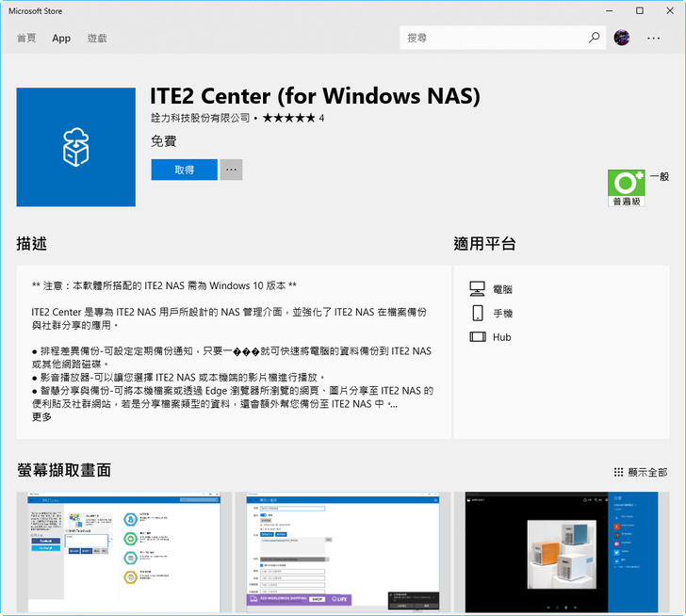
Task: Select the 手機 platform label
Action: pyautogui.click(x=502, y=314)
